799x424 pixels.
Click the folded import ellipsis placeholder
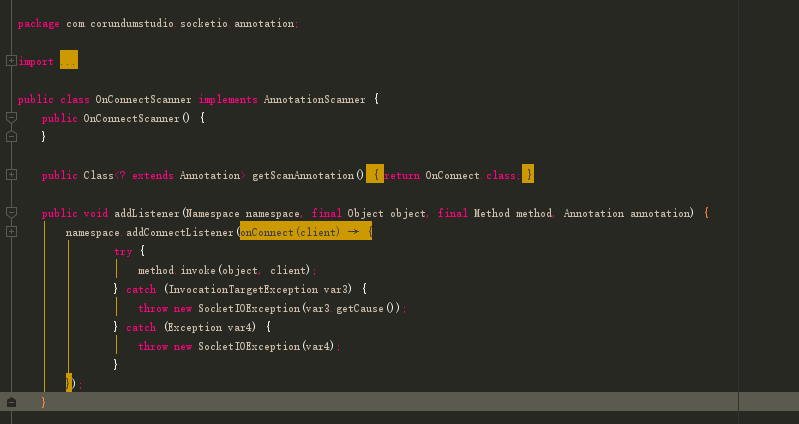tap(68, 62)
